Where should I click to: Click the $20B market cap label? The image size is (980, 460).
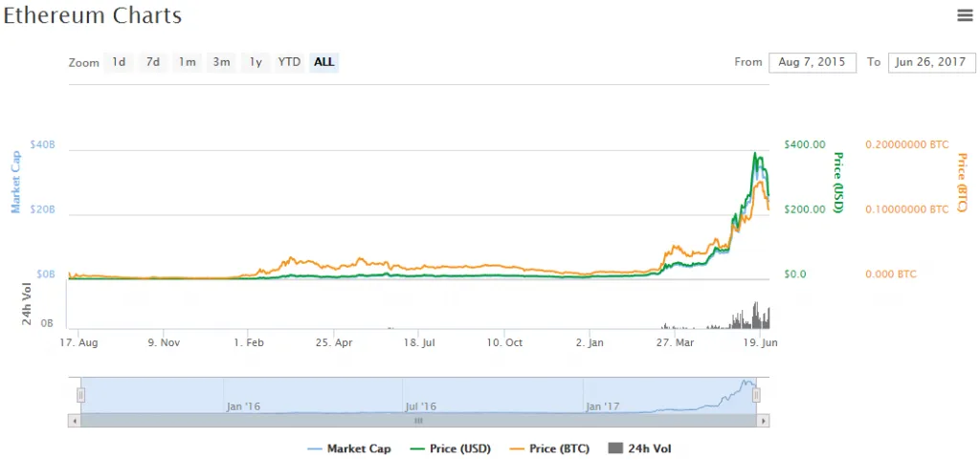pos(42,209)
